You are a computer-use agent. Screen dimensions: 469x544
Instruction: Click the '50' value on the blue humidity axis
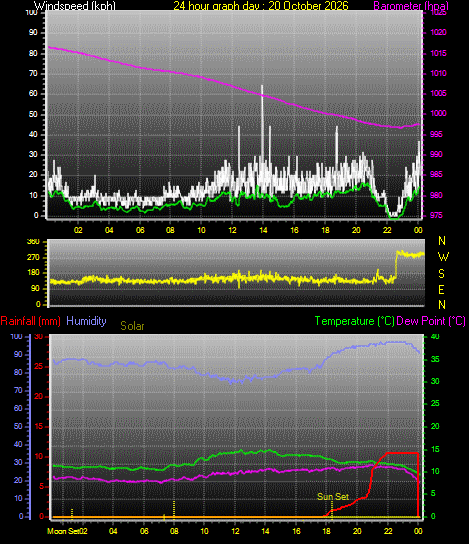click(18, 426)
